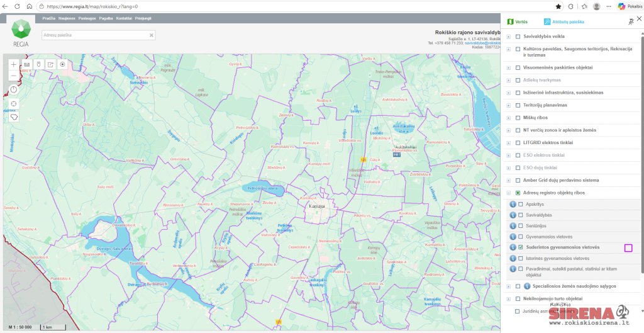Viewport: 644px width, 333px height.
Task: Check the Seniūnijos layer checkbox
Action: point(521,226)
